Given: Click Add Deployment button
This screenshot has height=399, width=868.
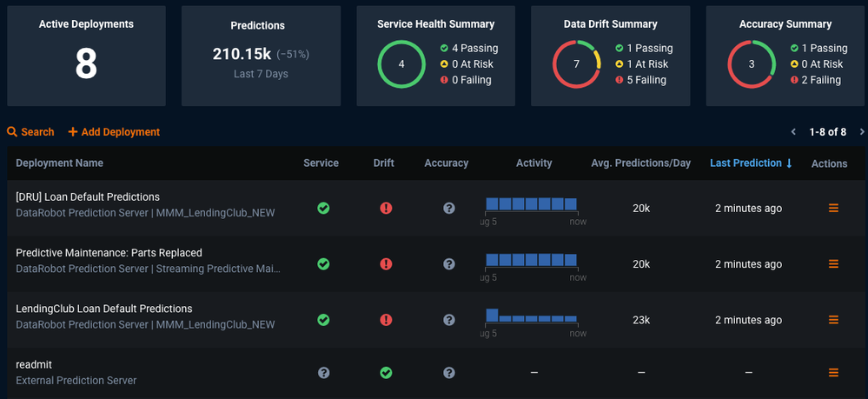Looking at the screenshot, I should (x=114, y=132).
